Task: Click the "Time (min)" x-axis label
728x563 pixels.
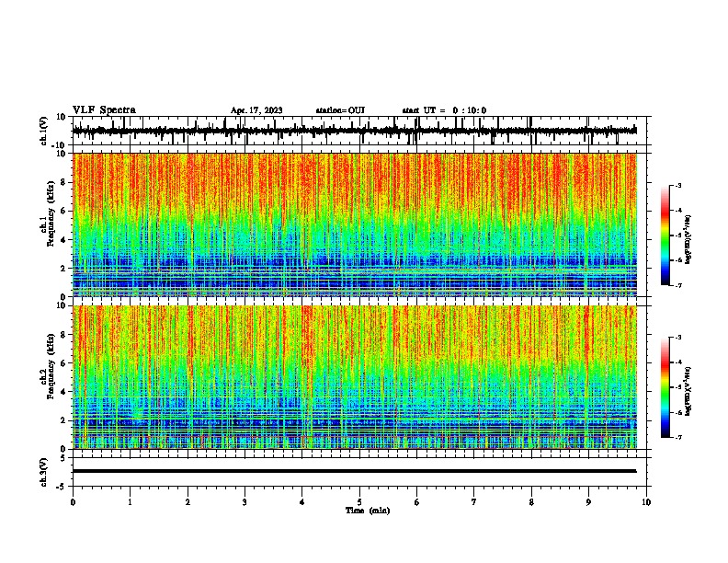Action: coord(368,511)
